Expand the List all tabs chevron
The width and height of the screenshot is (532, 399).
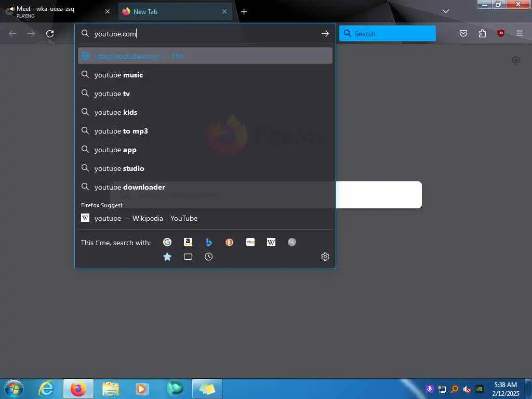(x=446, y=11)
